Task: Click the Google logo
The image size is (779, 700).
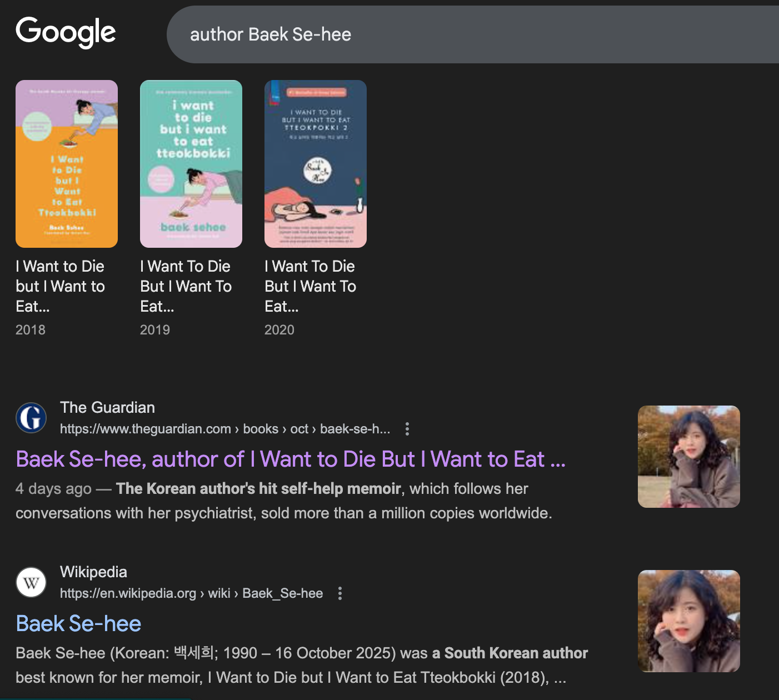Action: [66, 32]
